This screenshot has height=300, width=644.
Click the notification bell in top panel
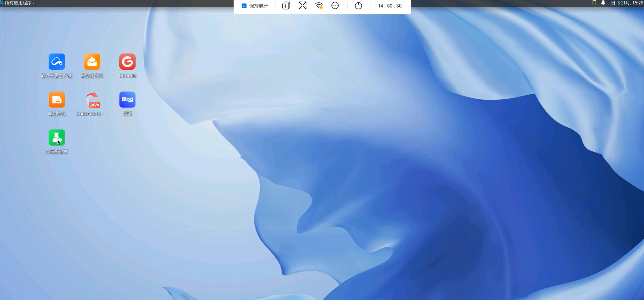pos(603,3)
